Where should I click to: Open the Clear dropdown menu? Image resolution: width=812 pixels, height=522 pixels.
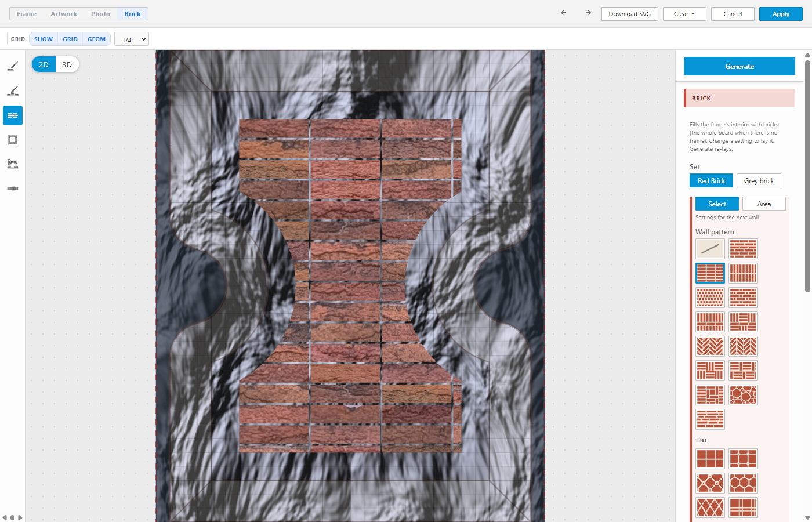click(684, 14)
